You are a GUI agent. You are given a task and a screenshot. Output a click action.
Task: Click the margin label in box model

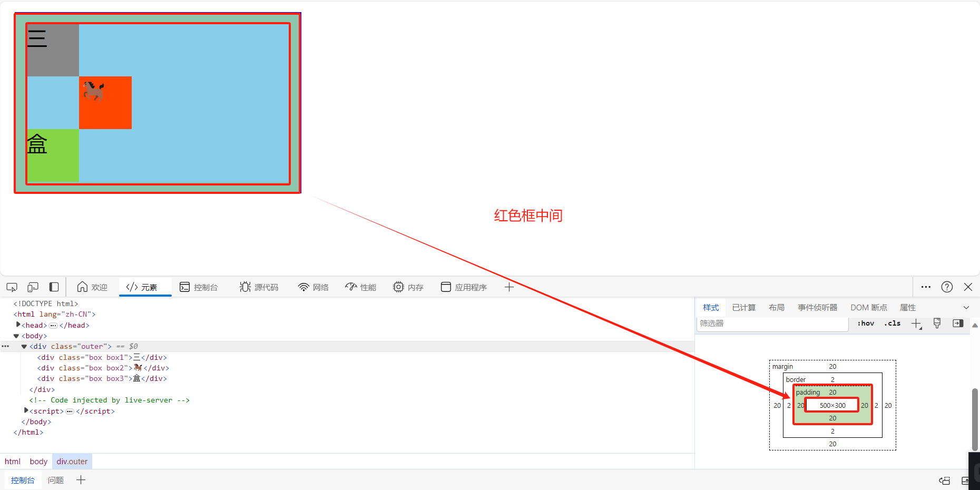pyautogui.click(x=783, y=367)
